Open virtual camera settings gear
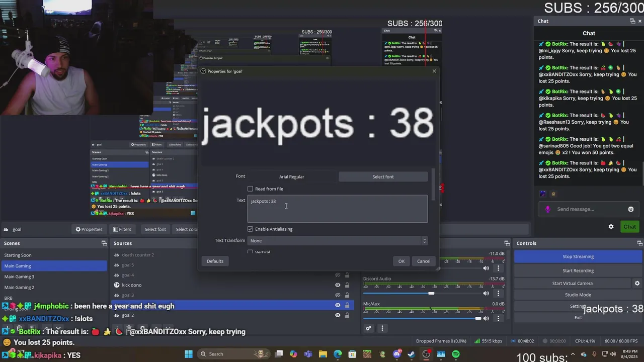Image resolution: width=644 pixels, height=362 pixels. pyautogui.click(x=637, y=283)
